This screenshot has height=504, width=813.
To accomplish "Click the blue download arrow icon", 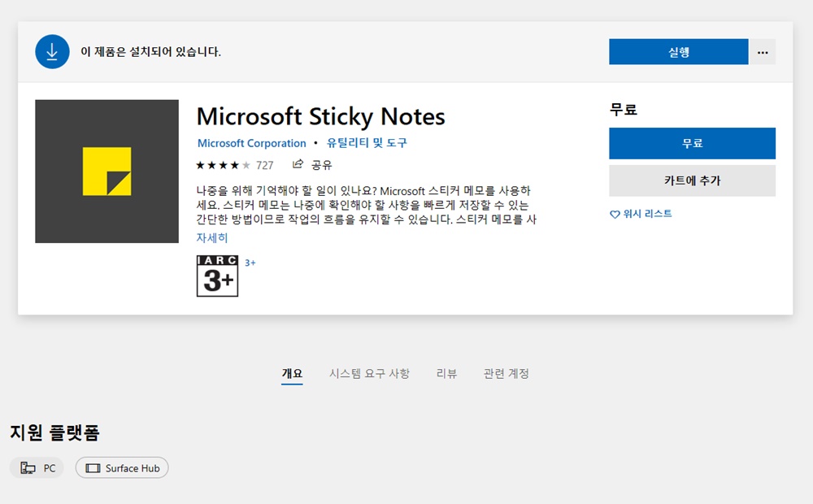I will pos(52,52).
